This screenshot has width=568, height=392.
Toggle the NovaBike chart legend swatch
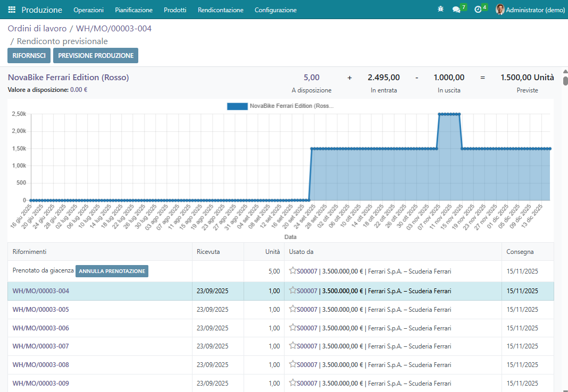coord(237,106)
